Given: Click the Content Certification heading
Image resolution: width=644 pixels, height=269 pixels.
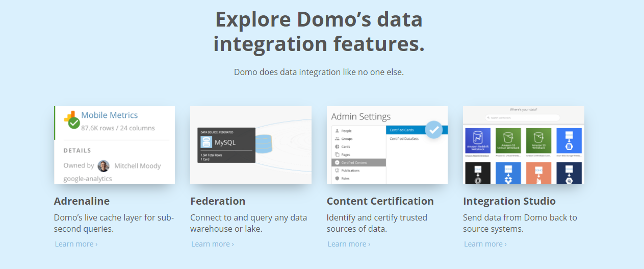Looking at the screenshot, I should (x=380, y=201).
